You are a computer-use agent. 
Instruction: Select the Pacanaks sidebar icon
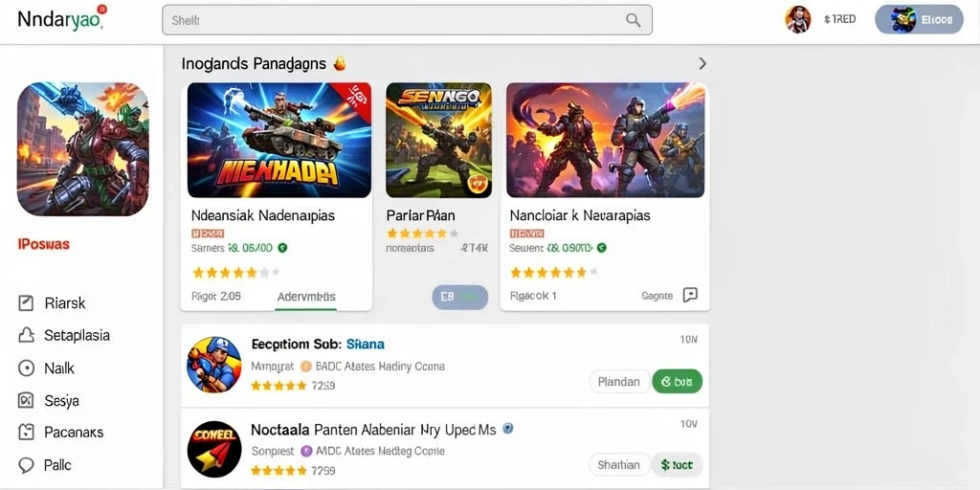tap(26, 433)
